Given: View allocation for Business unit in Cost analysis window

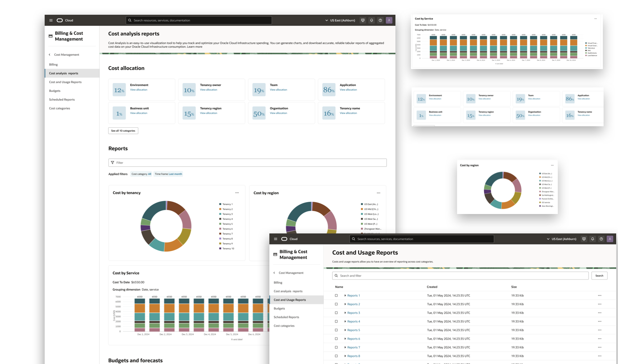Looking at the screenshot, I should 139,113.
